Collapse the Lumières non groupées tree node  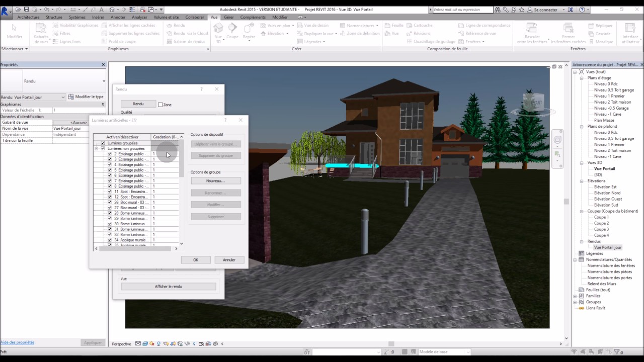pos(96,149)
